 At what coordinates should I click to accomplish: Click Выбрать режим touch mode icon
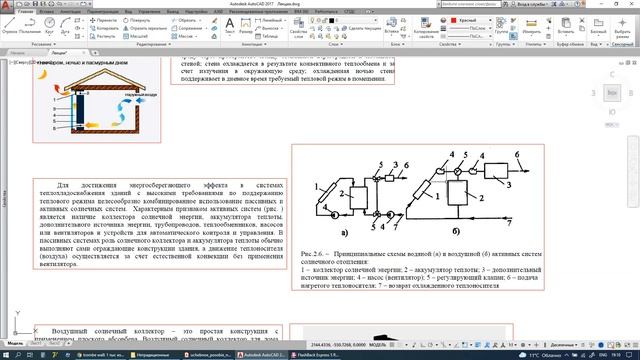coord(622,28)
